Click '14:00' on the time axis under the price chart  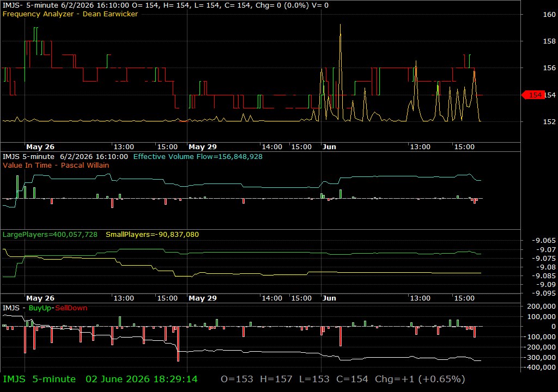coord(272,147)
